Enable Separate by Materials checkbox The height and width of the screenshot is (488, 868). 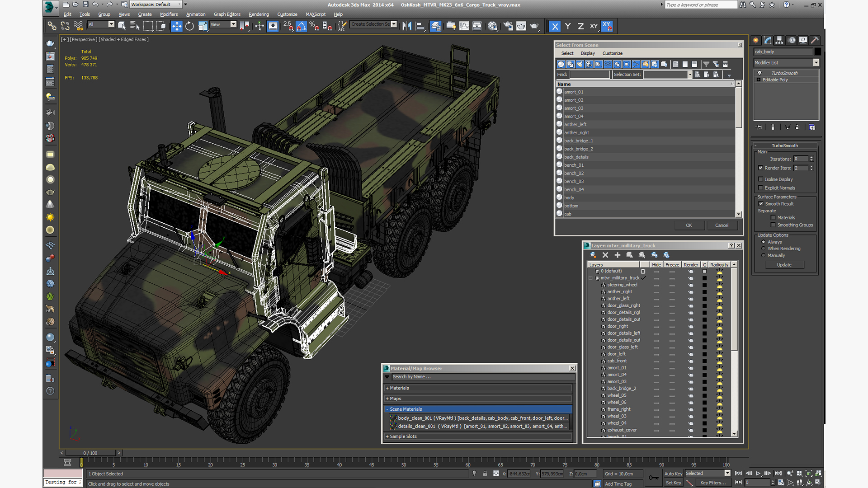tap(773, 218)
